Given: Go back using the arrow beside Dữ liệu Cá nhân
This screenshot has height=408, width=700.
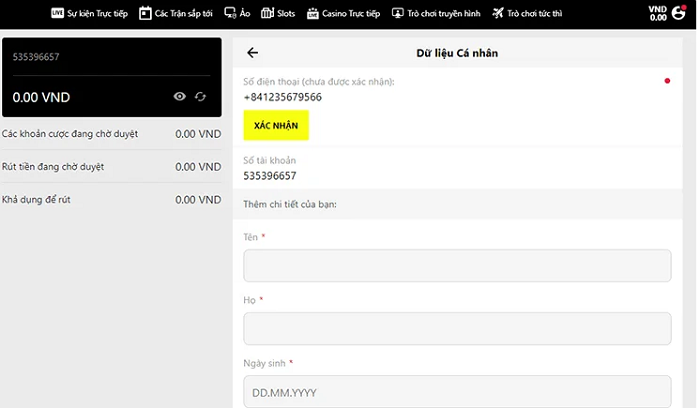Looking at the screenshot, I should pos(252,53).
